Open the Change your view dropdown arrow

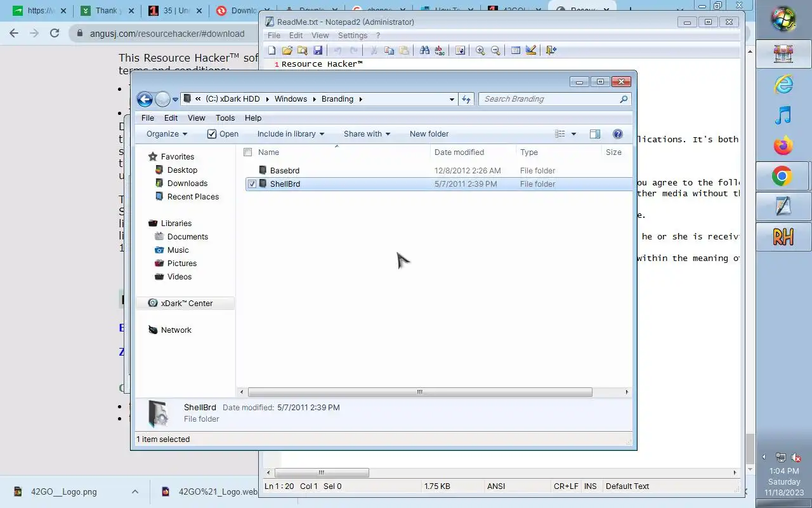pyautogui.click(x=574, y=134)
